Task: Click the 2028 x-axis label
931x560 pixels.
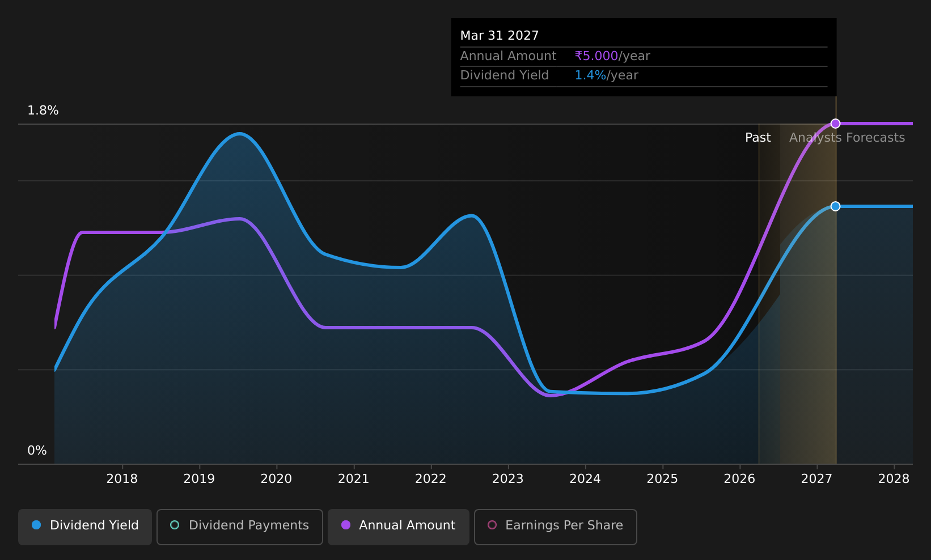Action: coord(894,479)
